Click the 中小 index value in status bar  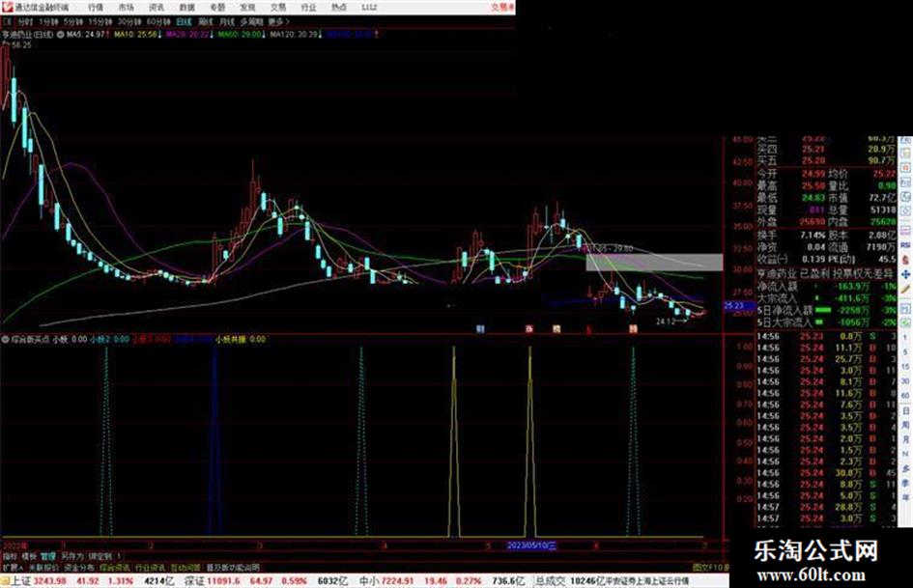coord(398,581)
